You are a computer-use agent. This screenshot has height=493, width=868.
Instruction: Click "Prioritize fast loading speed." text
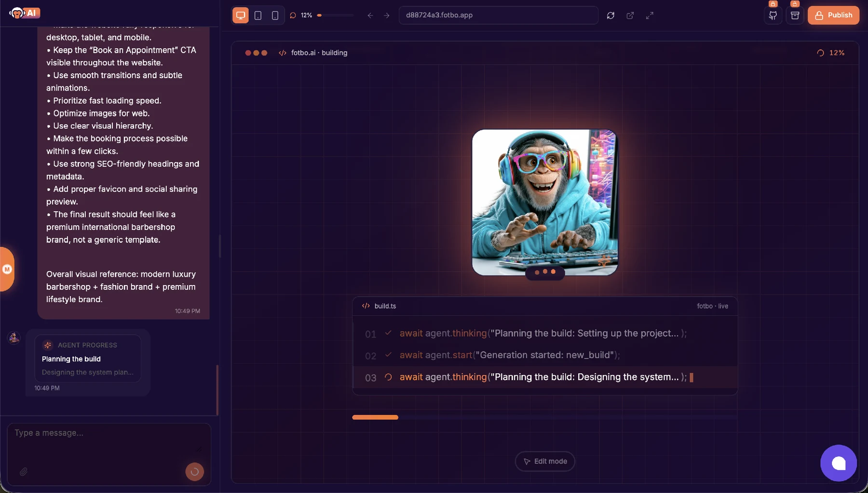107,101
